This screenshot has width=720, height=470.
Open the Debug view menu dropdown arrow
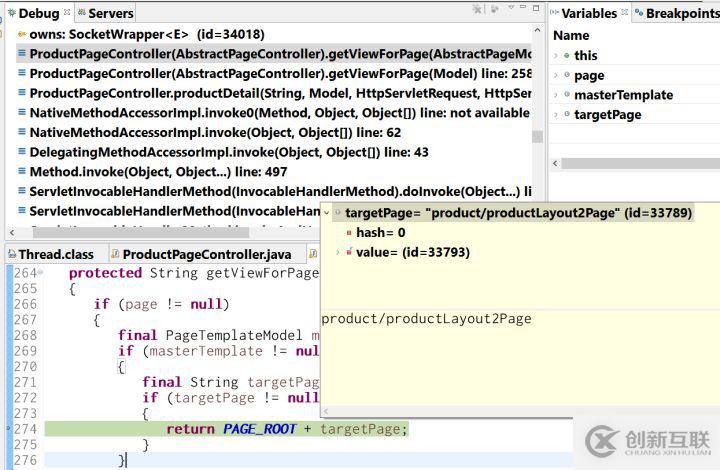click(x=511, y=7)
